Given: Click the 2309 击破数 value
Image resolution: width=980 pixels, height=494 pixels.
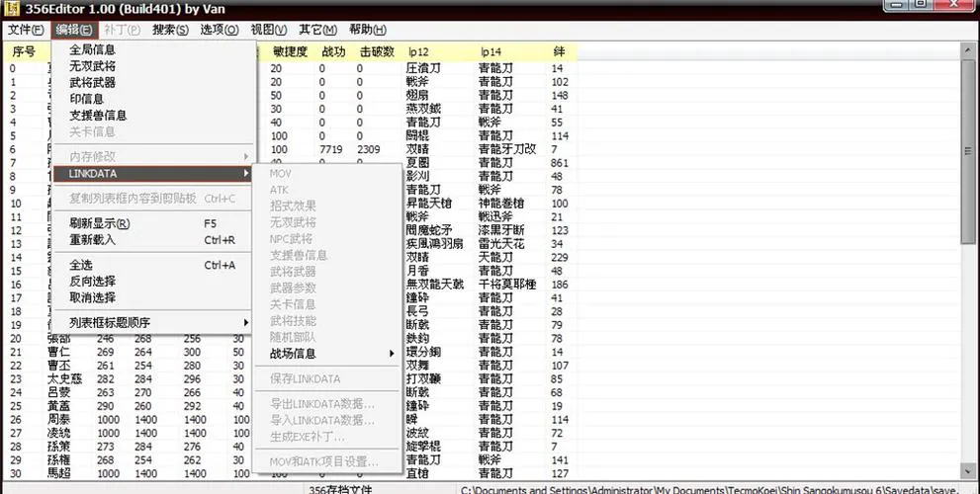Looking at the screenshot, I should pyautogui.click(x=369, y=149).
